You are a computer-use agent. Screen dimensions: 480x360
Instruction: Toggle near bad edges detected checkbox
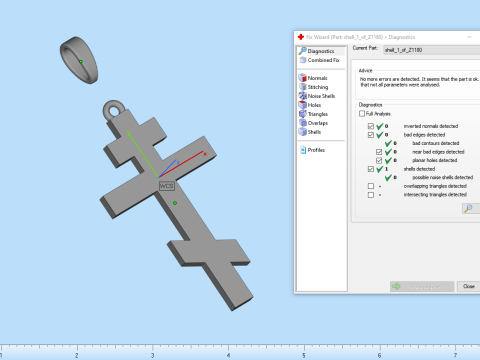379,152
